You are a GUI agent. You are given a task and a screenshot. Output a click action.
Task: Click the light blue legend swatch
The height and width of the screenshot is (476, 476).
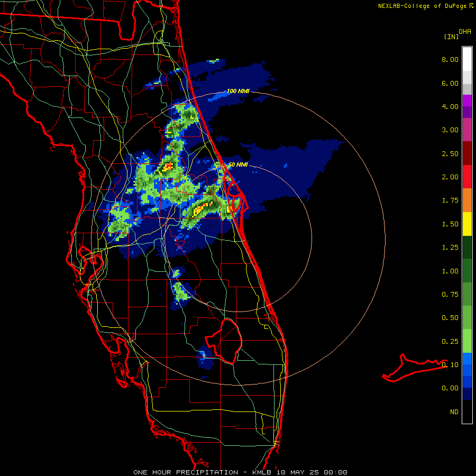click(467, 359)
